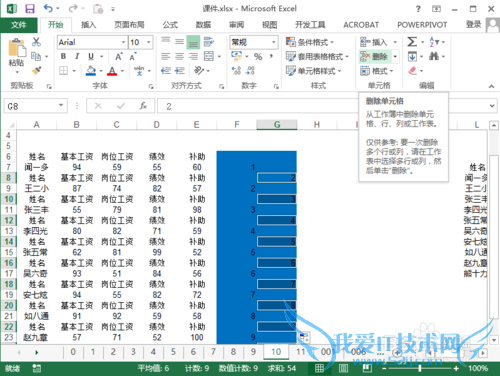Screen dimensions: 500x376
Task: Click the 插入 cells button
Action: pos(374,42)
